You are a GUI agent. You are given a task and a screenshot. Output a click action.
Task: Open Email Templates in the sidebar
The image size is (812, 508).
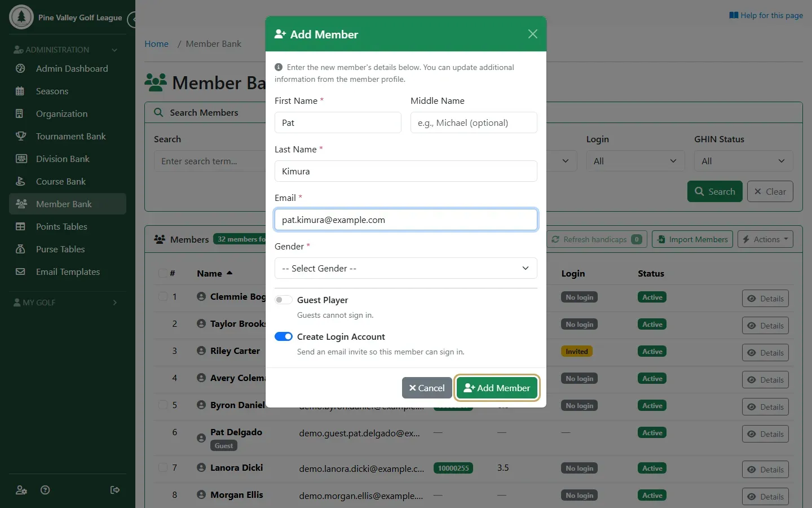click(x=68, y=271)
